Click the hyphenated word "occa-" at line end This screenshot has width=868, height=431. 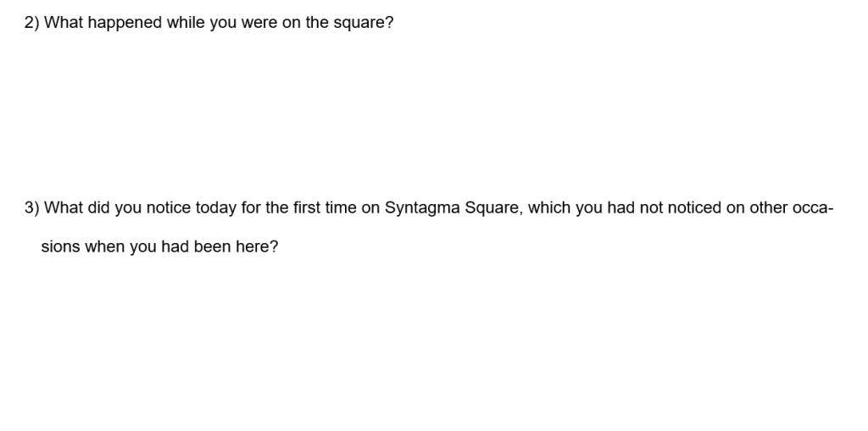814,207
